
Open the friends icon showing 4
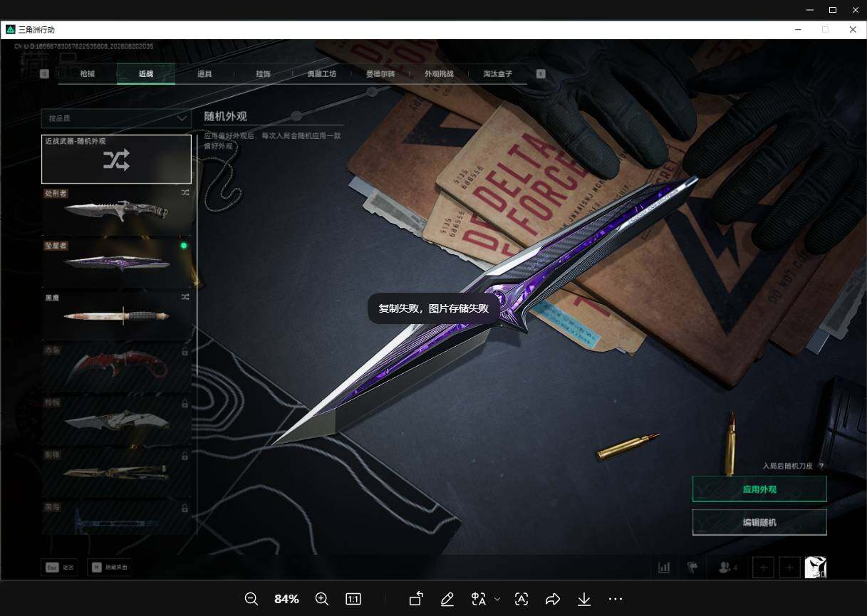pyautogui.click(x=728, y=568)
